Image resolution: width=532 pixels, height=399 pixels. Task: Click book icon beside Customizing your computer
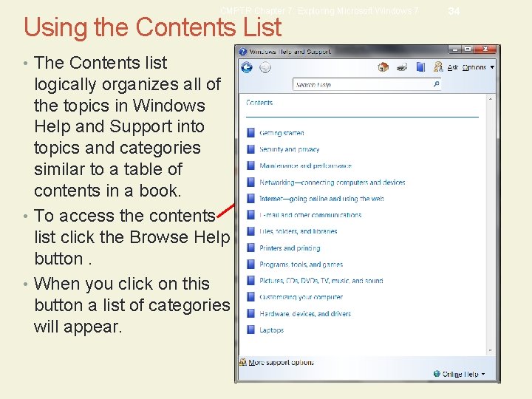(250, 296)
